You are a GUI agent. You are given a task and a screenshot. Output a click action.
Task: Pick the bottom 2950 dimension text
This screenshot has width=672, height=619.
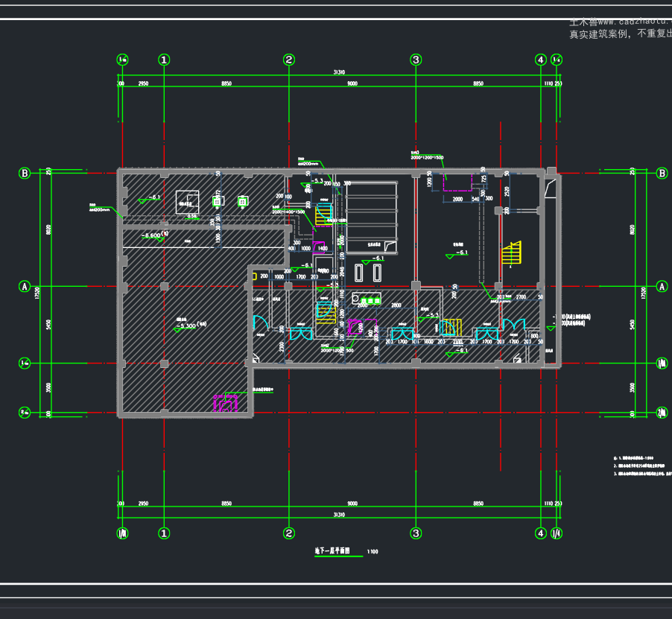click(x=143, y=504)
